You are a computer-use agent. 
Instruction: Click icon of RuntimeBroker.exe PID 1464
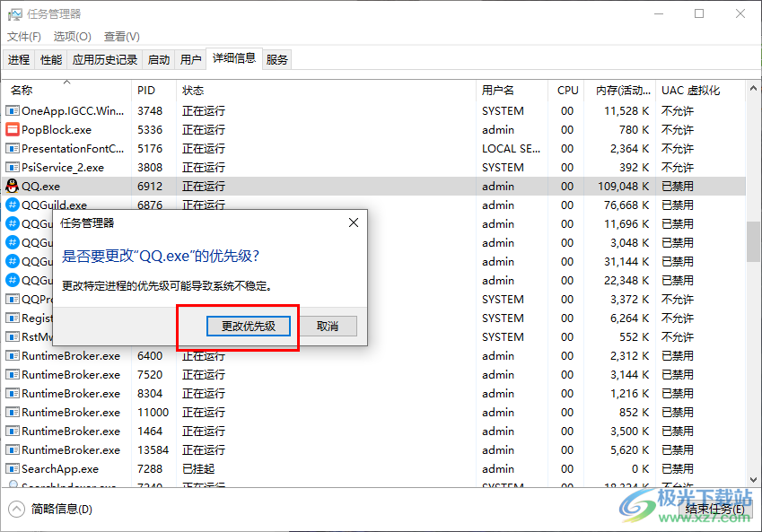pos(13,431)
